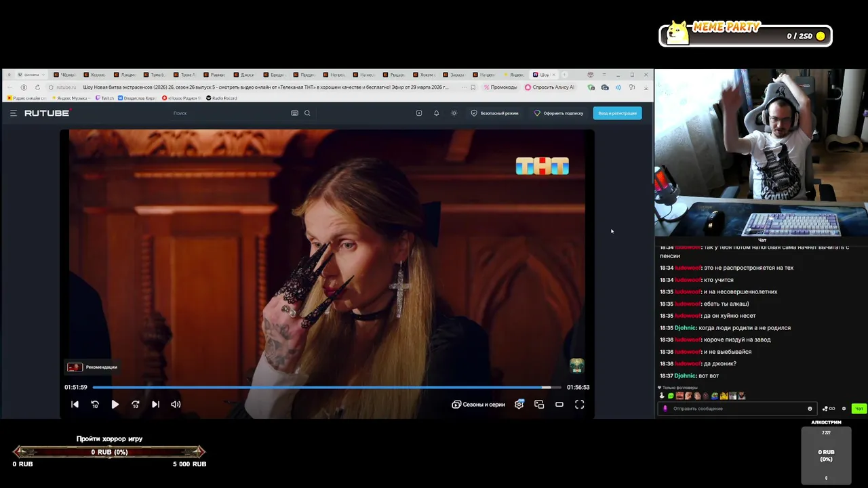Click the purple identity badge in chat input
The width and height of the screenshot is (868, 488).
pos(665,409)
